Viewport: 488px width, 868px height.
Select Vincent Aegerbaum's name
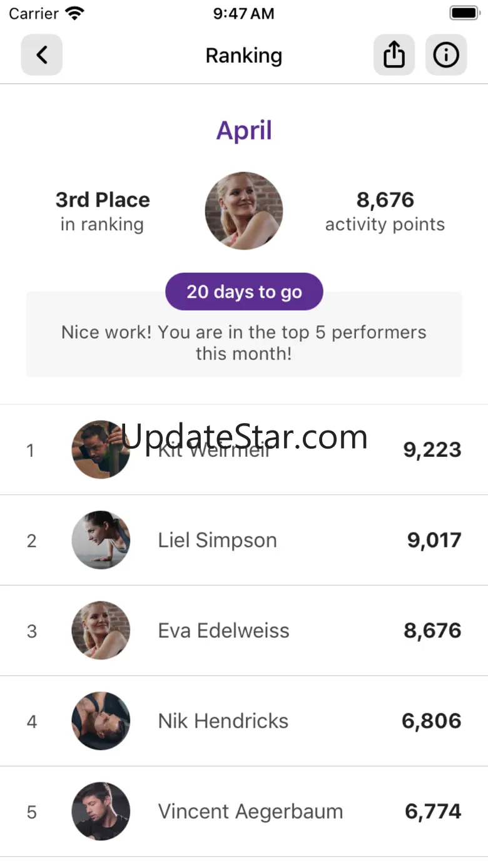(x=250, y=812)
